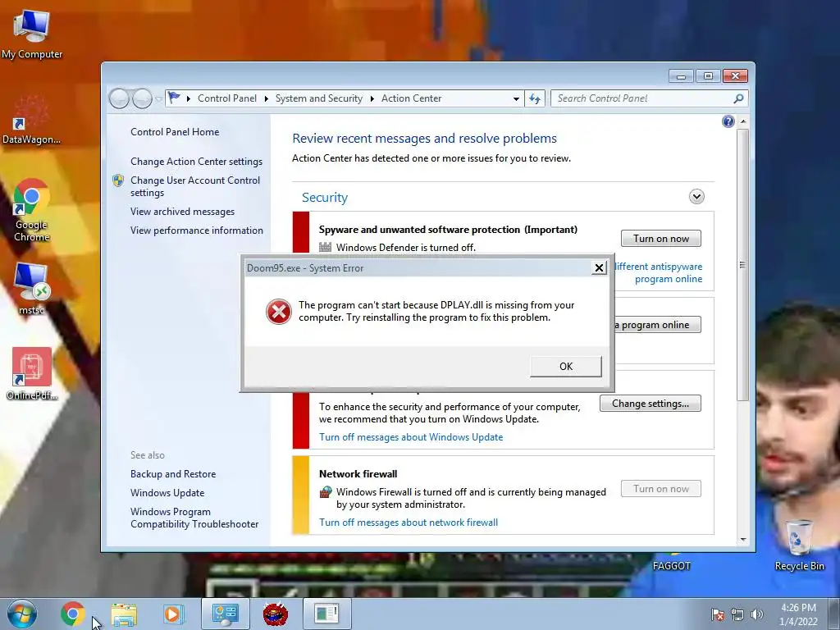Image resolution: width=840 pixels, height=630 pixels.
Task: Open the Windows Start orb
Action: tap(21, 614)
